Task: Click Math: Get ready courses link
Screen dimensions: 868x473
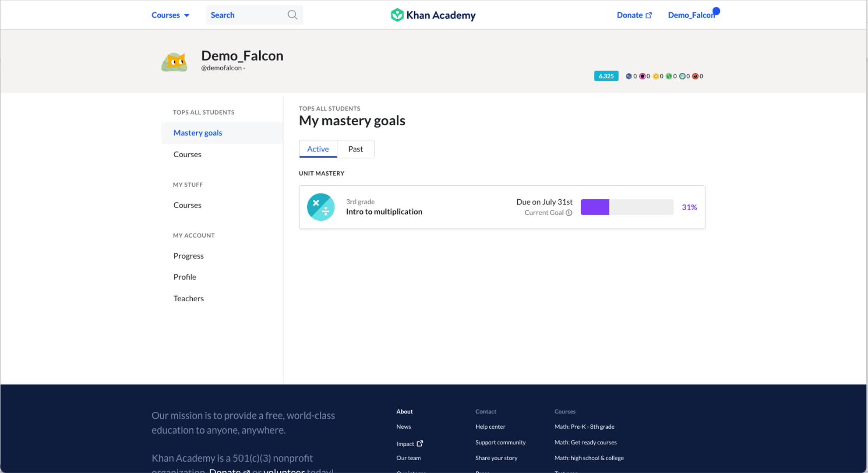Action: click(586, 442)
